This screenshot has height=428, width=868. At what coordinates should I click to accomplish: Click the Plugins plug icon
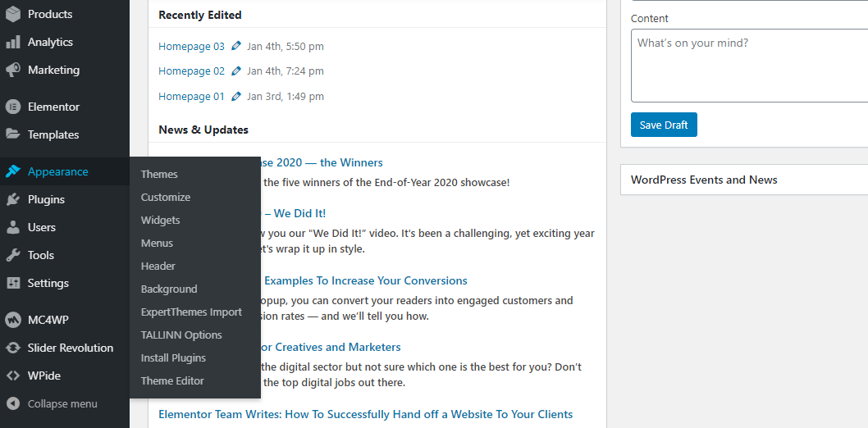pyautogui.click(x=13, y=199)
